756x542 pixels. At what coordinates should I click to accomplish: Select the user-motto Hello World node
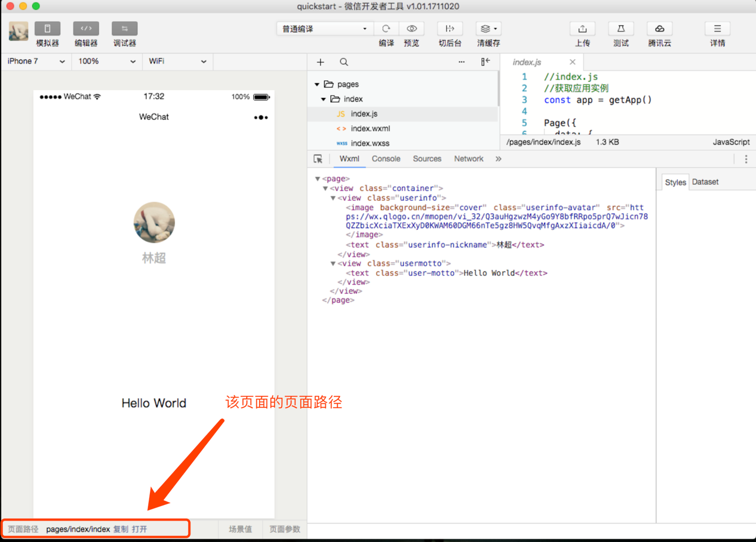tap(447, 273)
